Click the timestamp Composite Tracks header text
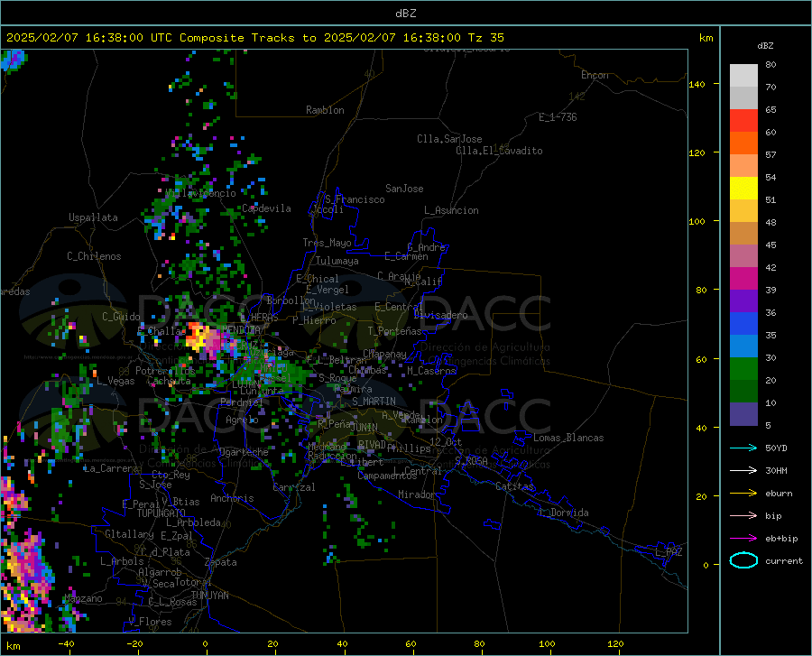 tap(255, 38)
